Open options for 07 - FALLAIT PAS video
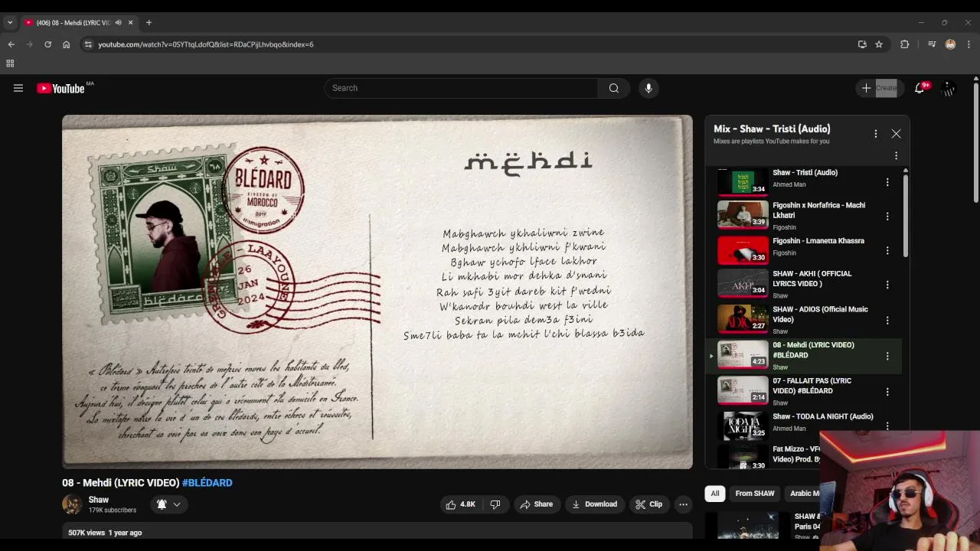The height and width of the screenshot is (551, 980). pos(887,392)
